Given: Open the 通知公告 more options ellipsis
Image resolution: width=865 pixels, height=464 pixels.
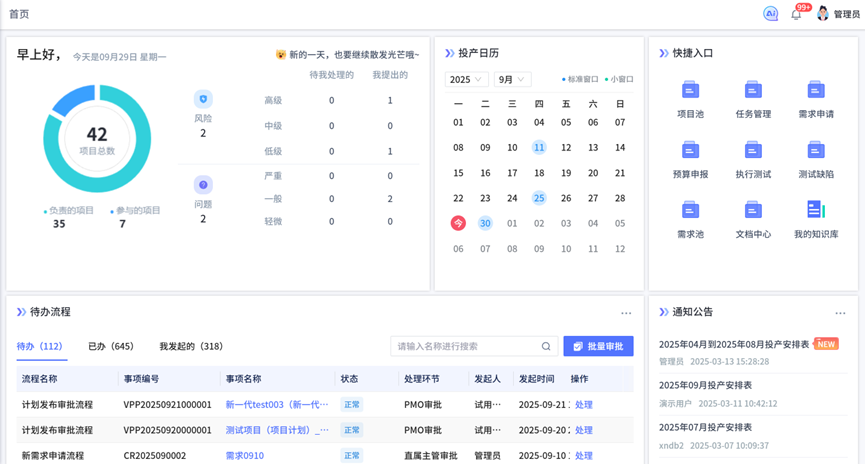Looking at the screenshot, I should pyautogui.click(x=840, y=313).
